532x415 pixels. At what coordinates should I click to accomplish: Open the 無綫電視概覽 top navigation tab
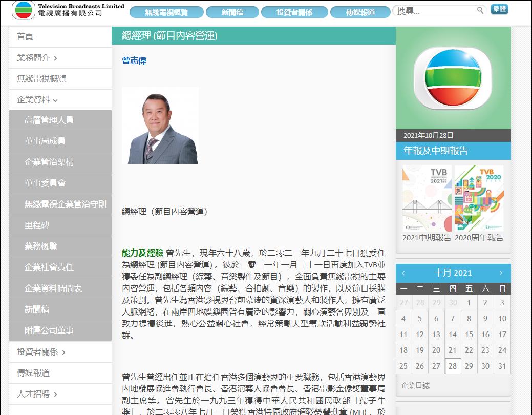[x=166, y=12]
